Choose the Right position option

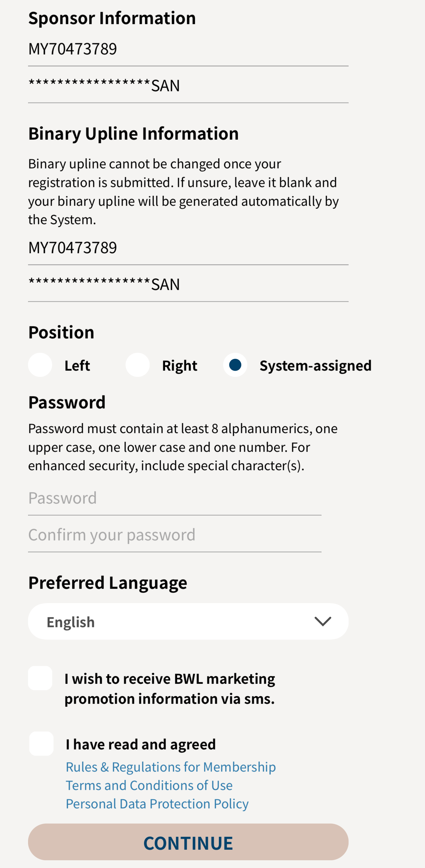[137, 365]
